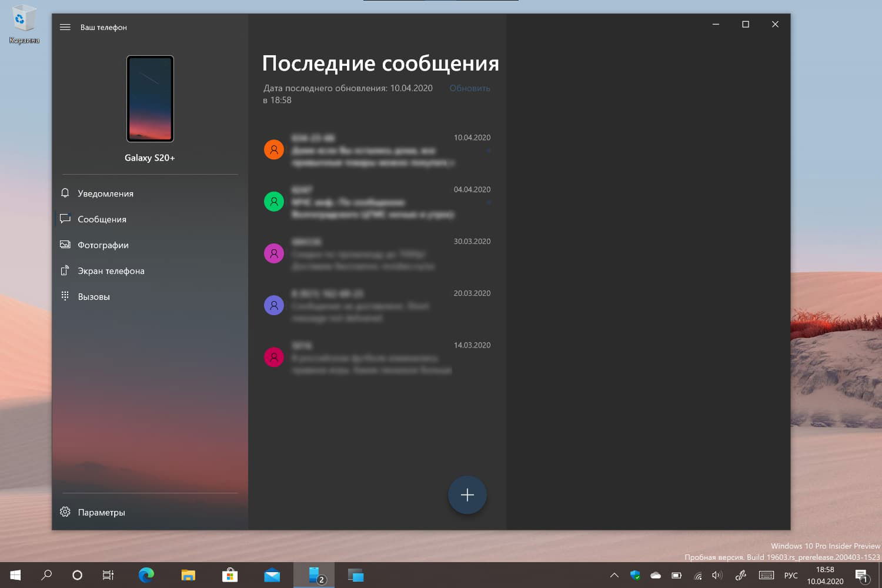Open the Вызовы dialer section
This screenshot has height=588, width=882.
pyautogui.click(x=94, y=296)
